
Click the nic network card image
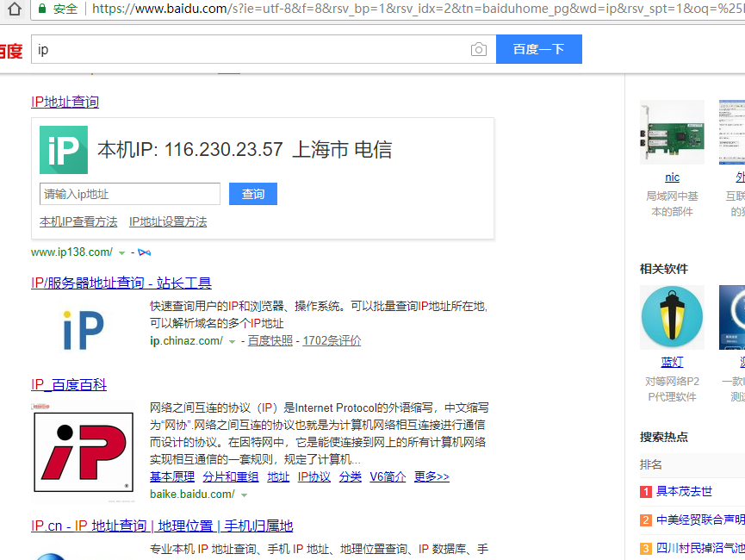[x=671, y=133]
